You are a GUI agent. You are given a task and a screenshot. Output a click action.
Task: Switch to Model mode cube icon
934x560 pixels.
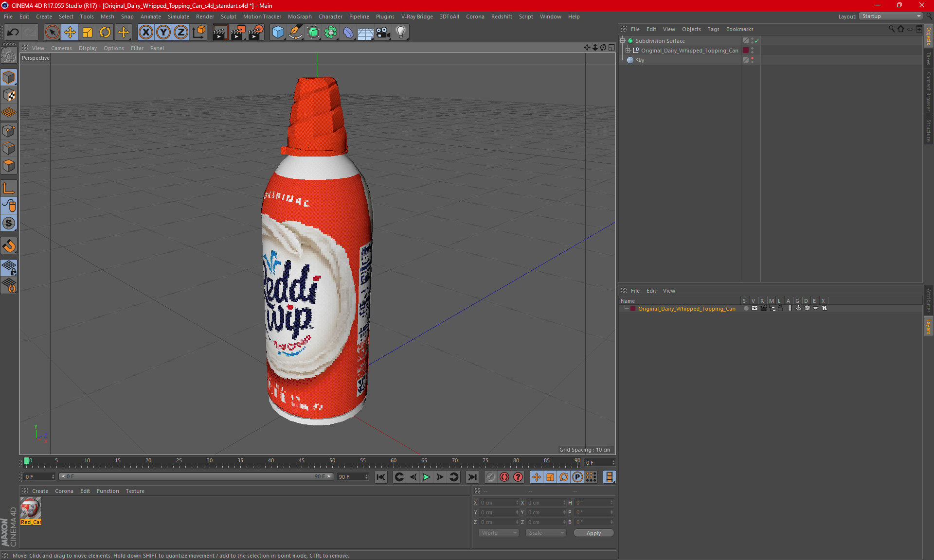(9, 77)
